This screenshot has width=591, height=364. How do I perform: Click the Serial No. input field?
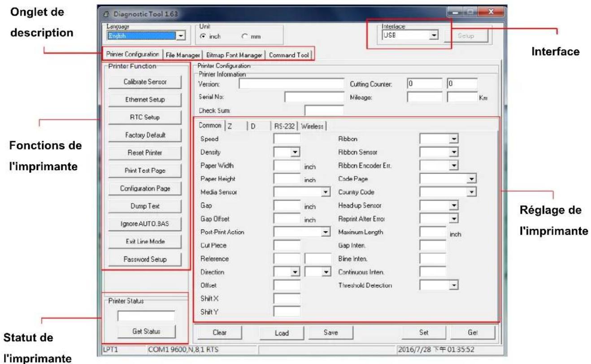pyautogui.click(x=314, y=96)
